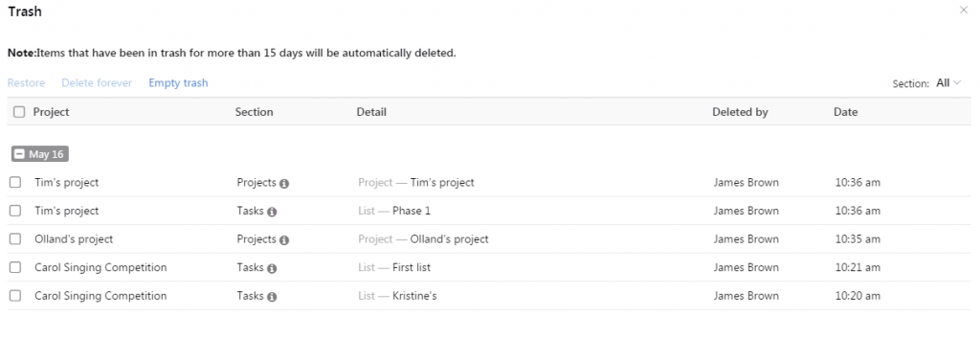Click the Deleted by column header

pyautogui.click(x=740, y=112)
